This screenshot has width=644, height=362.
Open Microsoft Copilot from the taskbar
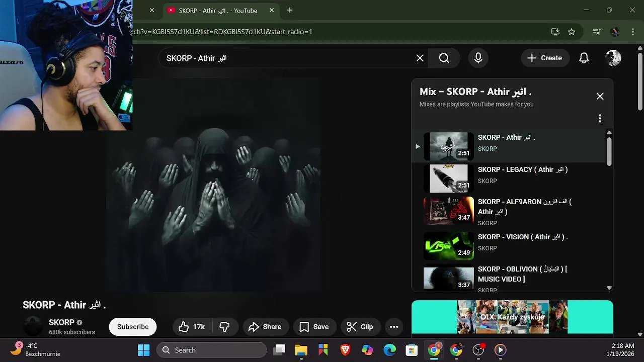click(367, 350)
